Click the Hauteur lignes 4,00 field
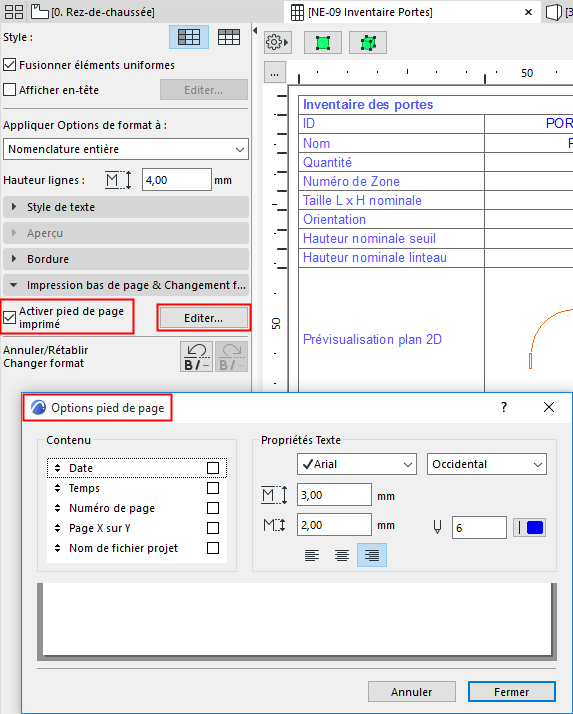The width and height of the screenshot is (573, 714). point(176,180)
